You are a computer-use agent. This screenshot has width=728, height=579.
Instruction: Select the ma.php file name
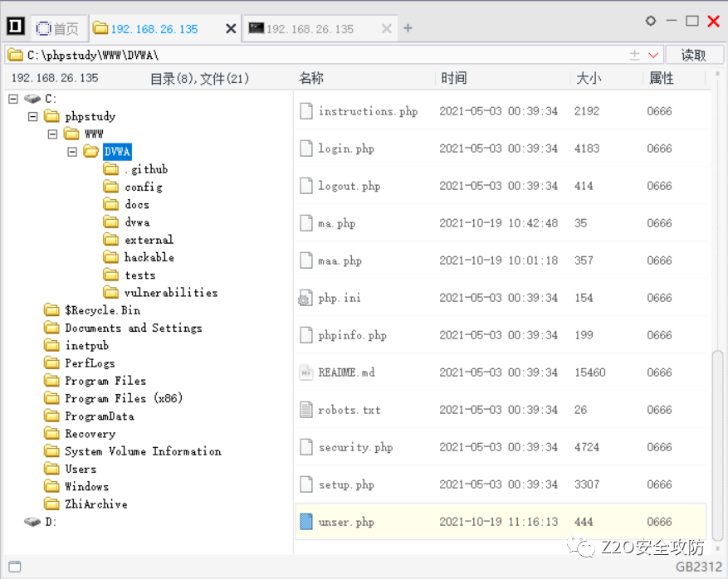337,223
